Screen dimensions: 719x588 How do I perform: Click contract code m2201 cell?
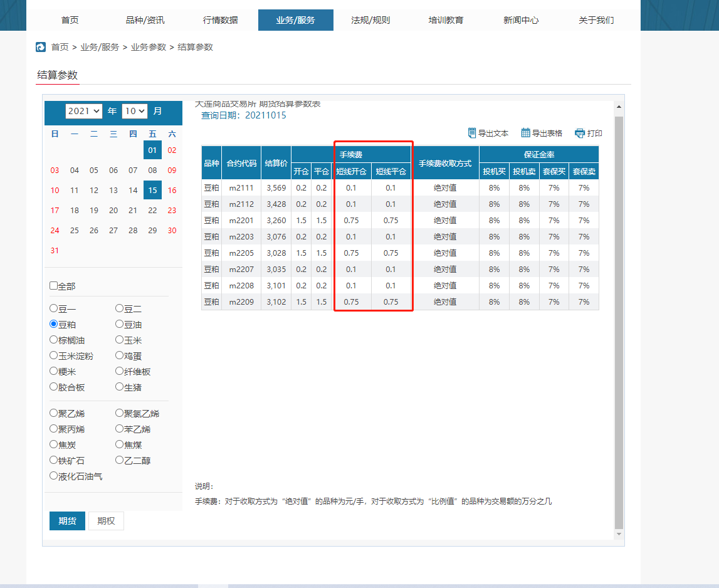click(241, 220)
